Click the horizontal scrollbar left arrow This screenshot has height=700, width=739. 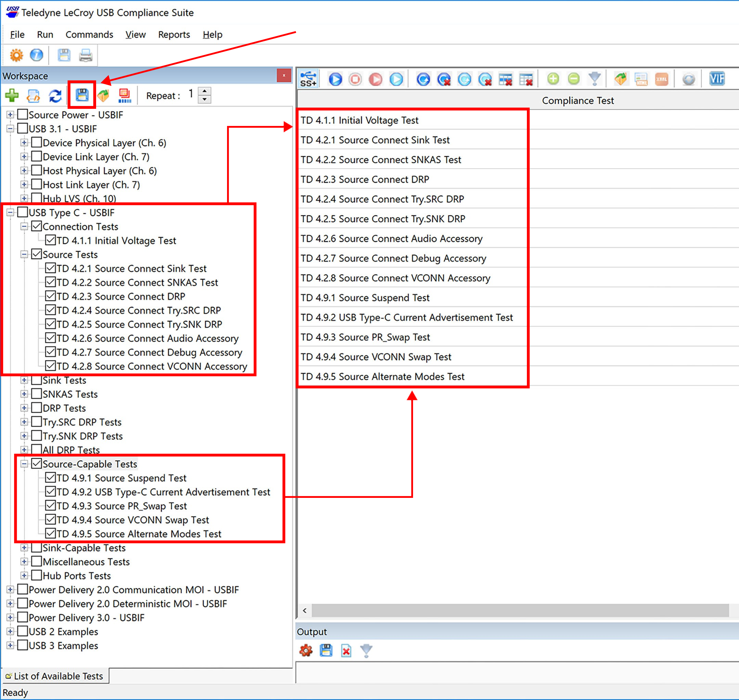(304, 610)
